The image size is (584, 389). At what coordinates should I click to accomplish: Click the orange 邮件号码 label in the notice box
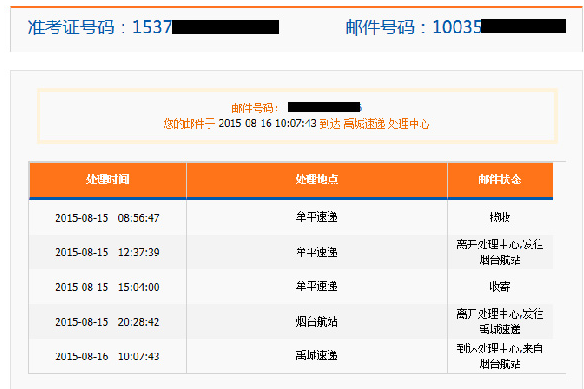point(254,108)
